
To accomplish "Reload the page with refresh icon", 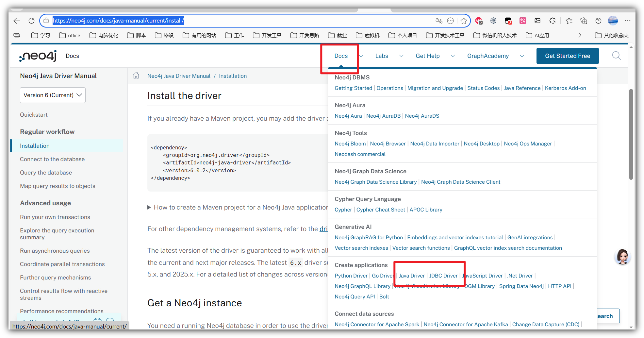I will pyautogui.click(x=31, y=21).
